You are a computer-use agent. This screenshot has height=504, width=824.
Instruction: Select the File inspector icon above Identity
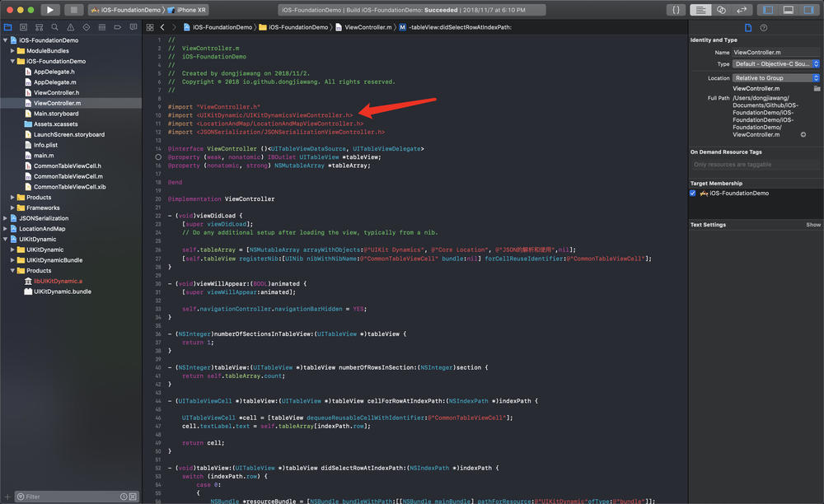click(747, 27)
